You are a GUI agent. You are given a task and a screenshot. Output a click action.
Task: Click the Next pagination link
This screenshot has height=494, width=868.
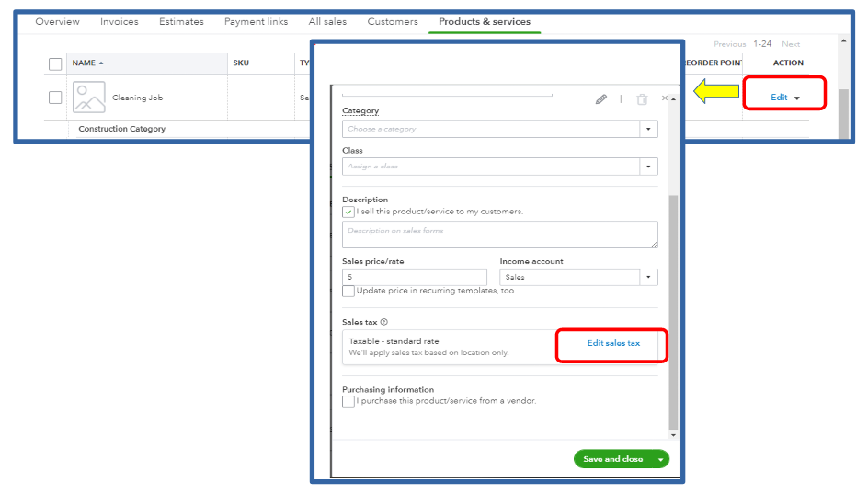tap(791, 44)
